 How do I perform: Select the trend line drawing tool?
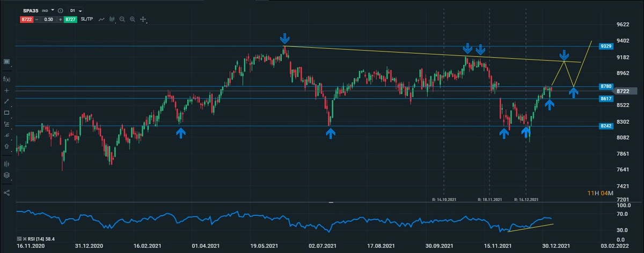pyautogui.click(x=6, y=102)
